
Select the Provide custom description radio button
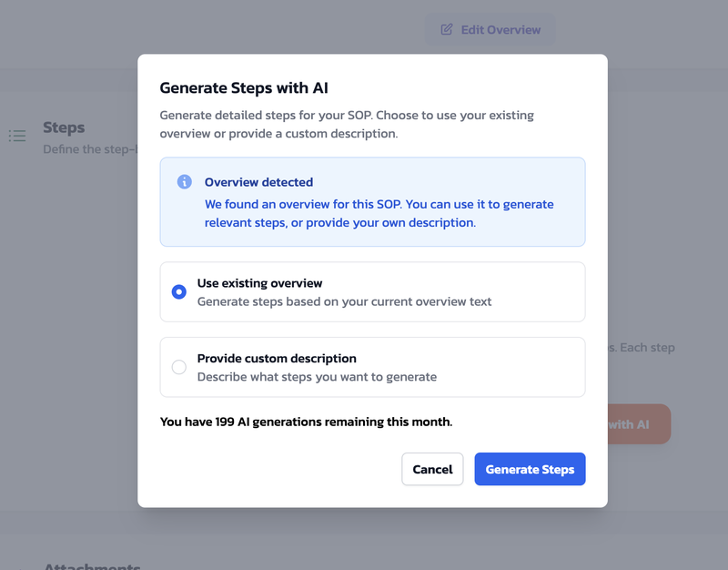click(x=179, y=367)
